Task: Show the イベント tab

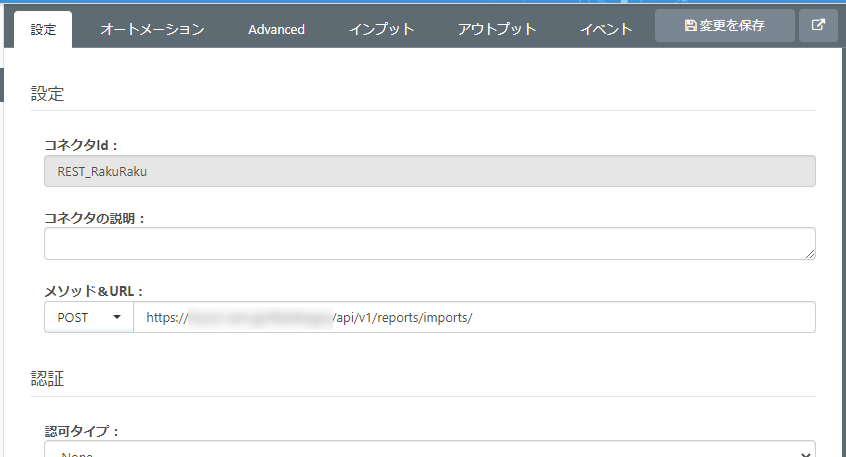Action: click(x=606, y=29)
